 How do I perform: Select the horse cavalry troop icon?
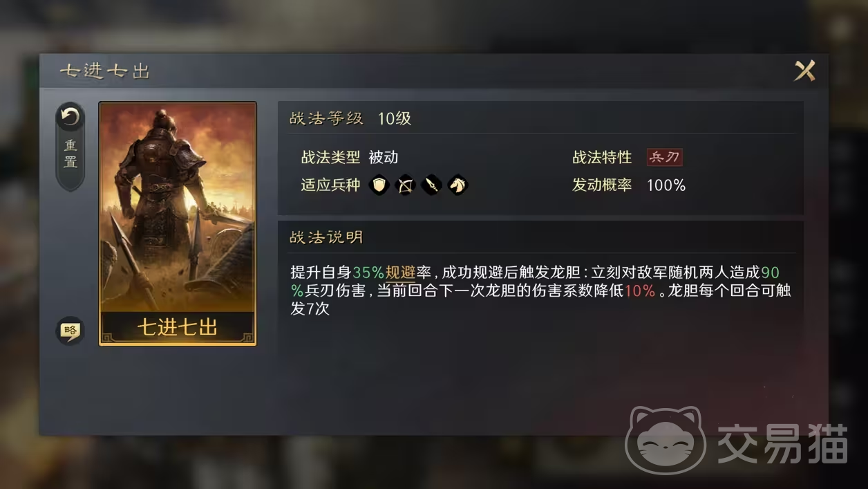[x=457, y=185]
